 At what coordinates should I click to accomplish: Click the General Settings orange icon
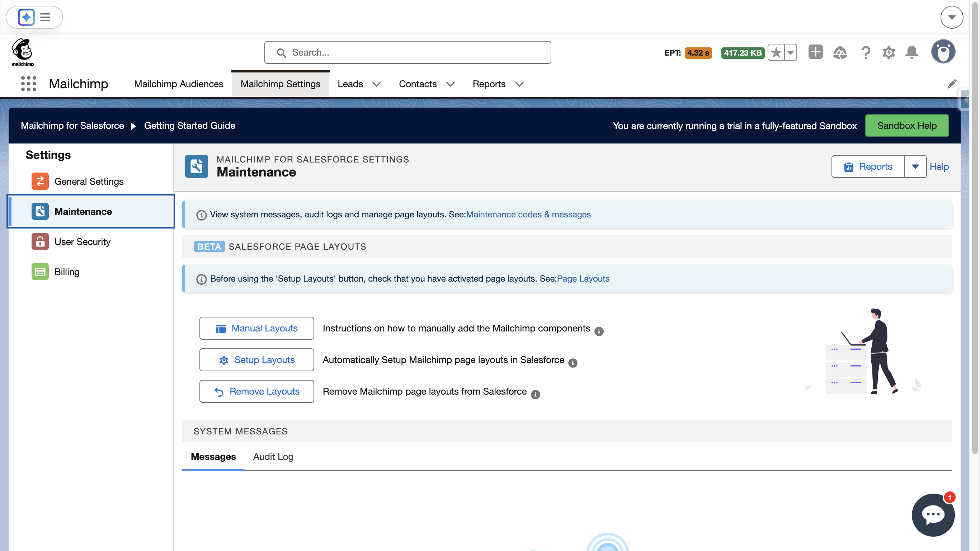tap(40, 181)
